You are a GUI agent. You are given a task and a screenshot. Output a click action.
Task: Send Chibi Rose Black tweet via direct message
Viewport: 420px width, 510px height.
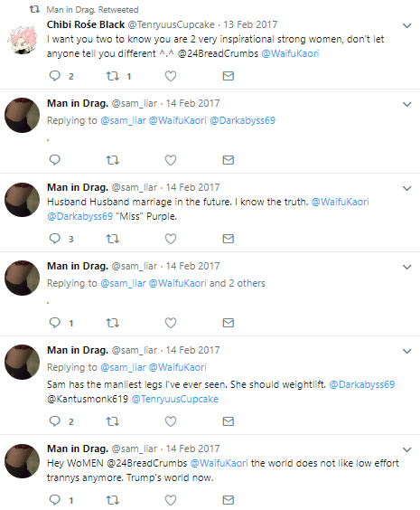pyautogui.click(x=228, y=76)
